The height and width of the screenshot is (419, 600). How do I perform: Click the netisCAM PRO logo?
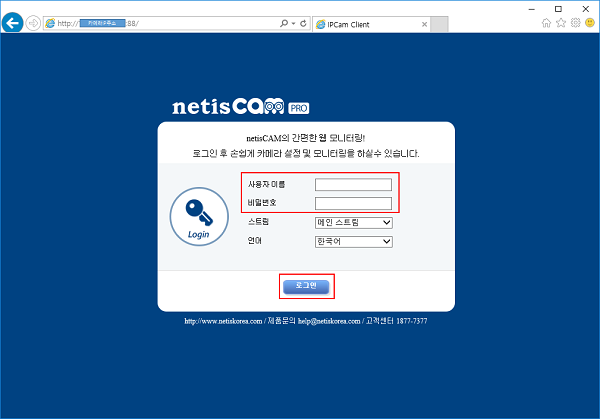coord(240,106)
